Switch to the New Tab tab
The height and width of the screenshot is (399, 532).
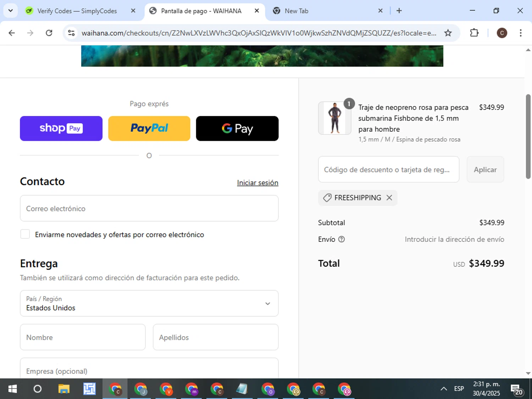[297, 11]
